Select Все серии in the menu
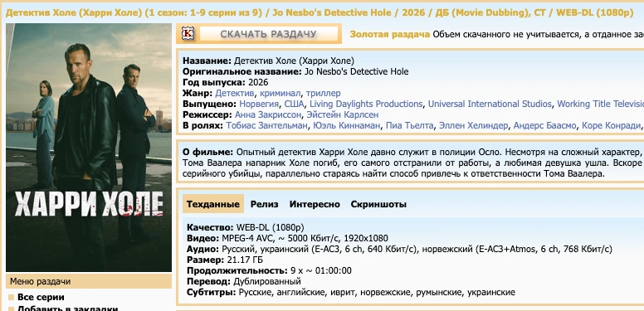Viewport: 644px width, 311px height. pos(41,297)
